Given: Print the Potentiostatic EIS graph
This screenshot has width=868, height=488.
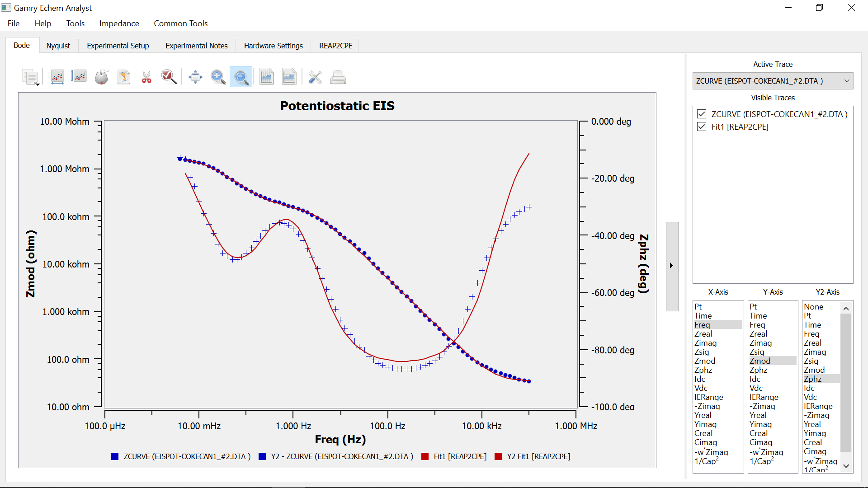Looking at the screenshot, I should pyautogui.click(x=338, y=77).
